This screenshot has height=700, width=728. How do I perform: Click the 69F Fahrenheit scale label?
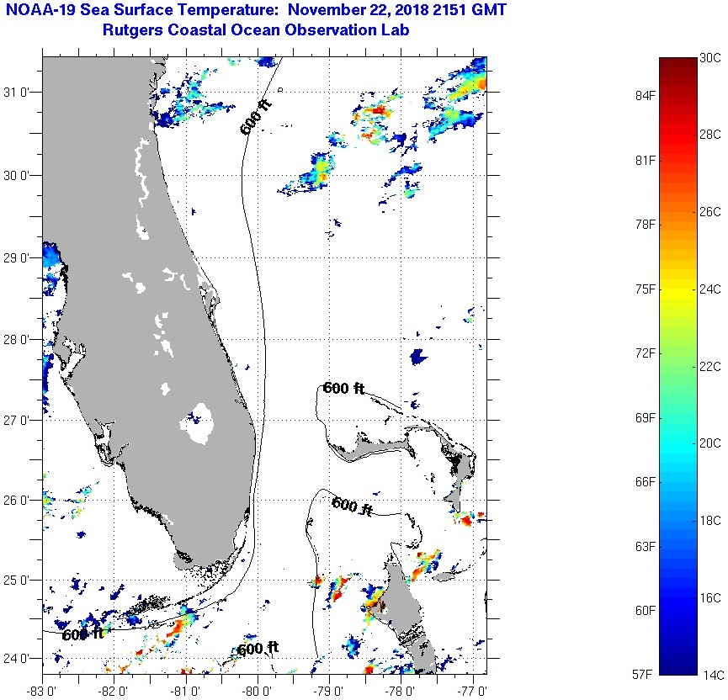(646, 417)
